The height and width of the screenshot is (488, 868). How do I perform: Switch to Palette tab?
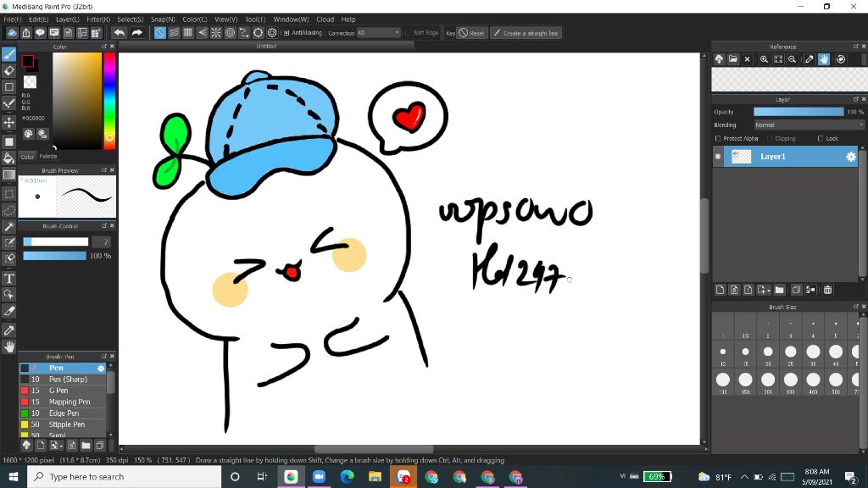click(48, 157)
